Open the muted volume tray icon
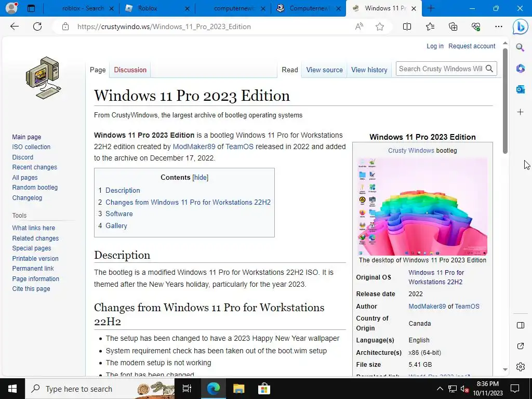The width and height of the screenshot is (532, 399). (x=464, y=389)
